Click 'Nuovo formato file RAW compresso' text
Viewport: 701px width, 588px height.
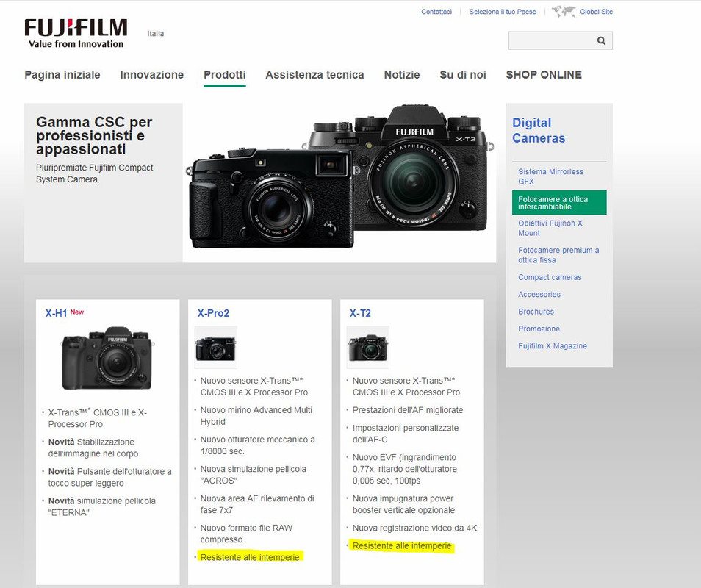(x=246, y=534)
